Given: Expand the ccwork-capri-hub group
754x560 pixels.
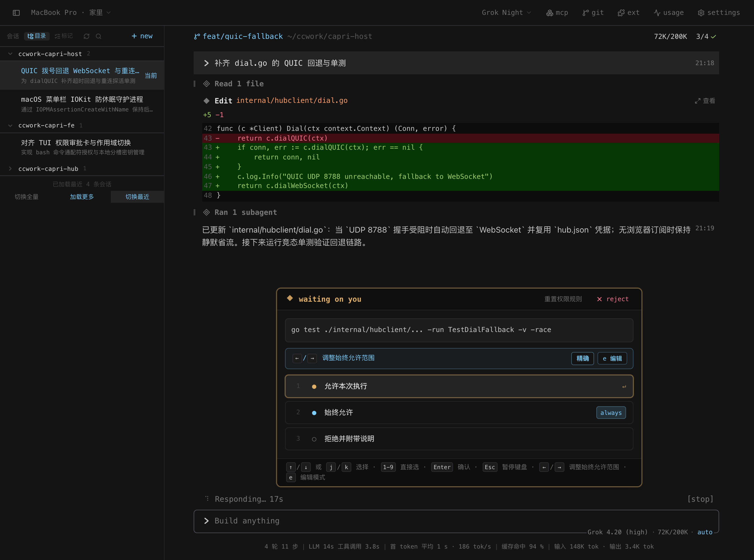Looking at the screenshot, I should point(11,169).
